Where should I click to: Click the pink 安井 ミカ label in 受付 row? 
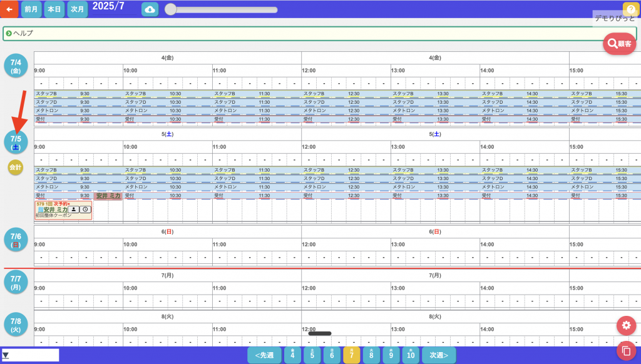(108, 196)
